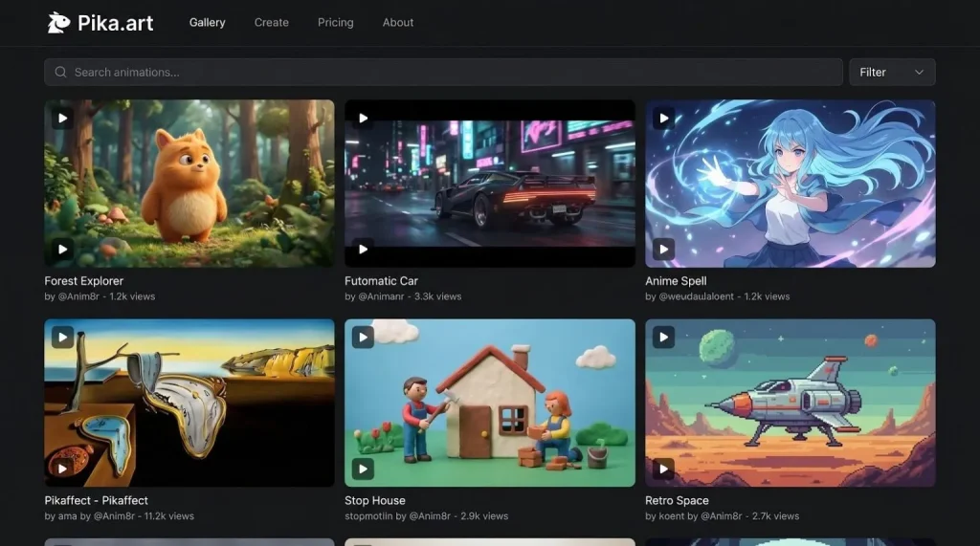Play Forest Explorer using its top-left play icon
This screenshot has height=546, width=980.
pyautogui.click(x=62, y=118)
